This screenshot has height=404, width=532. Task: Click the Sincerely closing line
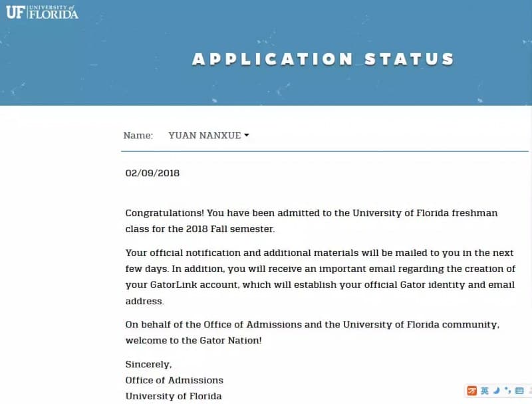[148, 364]
